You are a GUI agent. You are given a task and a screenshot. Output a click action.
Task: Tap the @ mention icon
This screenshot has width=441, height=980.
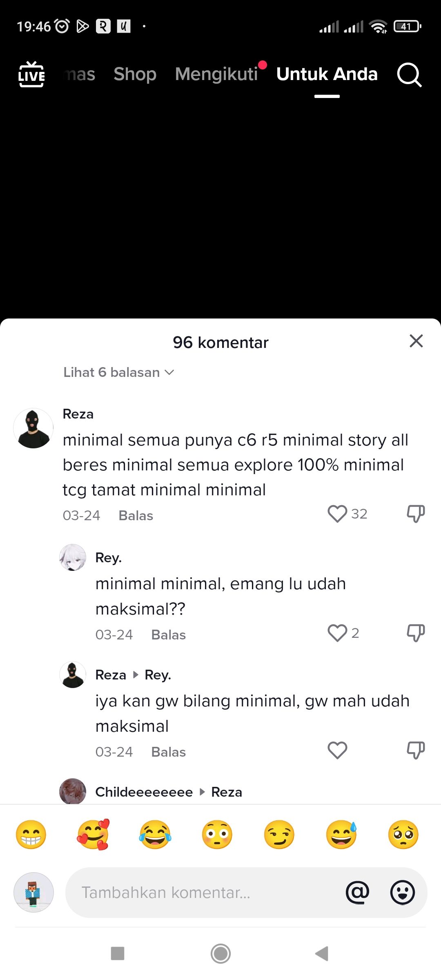(357, 892)
